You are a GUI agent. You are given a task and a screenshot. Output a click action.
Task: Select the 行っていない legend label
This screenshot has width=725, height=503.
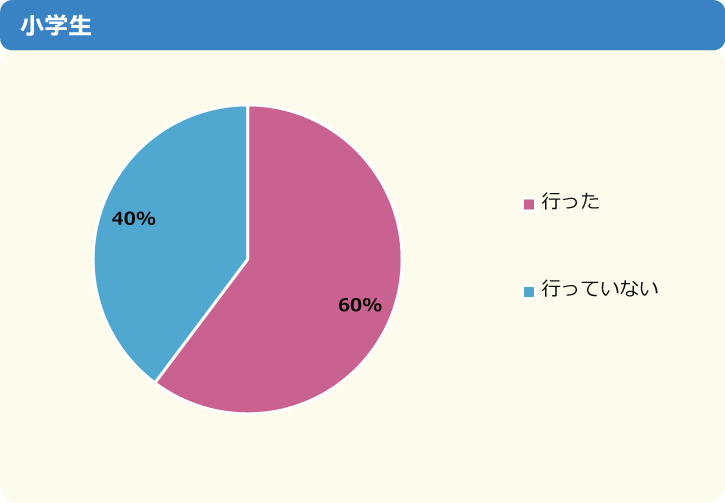coord(600,288)
